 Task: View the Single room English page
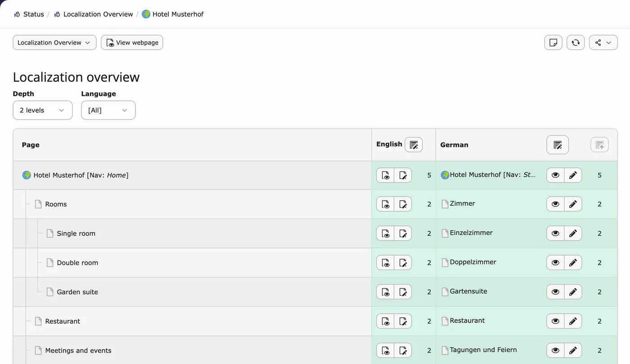pos(385,234)
